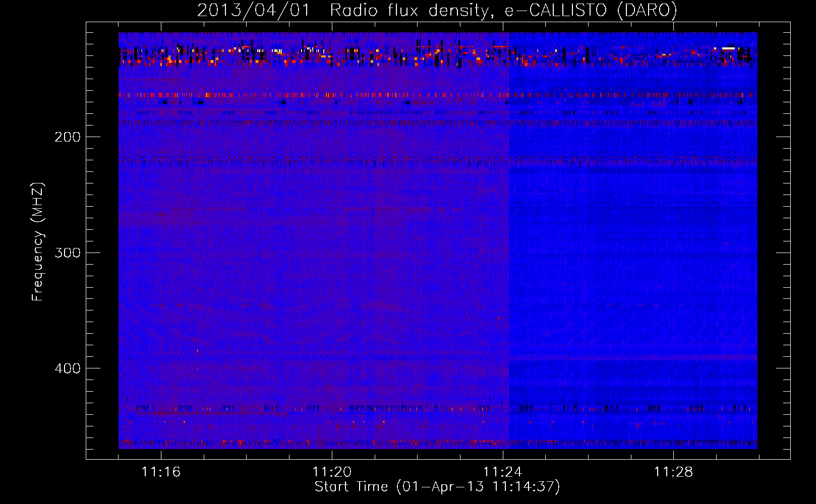The width and height of the screenshot is (816, 504).
Task: Click the 11:28 time tick label
Action: pyautogui.click(x=674, y=472)
